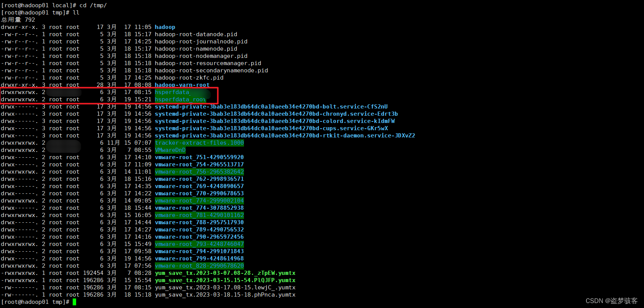
Task: Select hadoop-root-journalnode.pid file name
Action: click(x=201, y=41)
